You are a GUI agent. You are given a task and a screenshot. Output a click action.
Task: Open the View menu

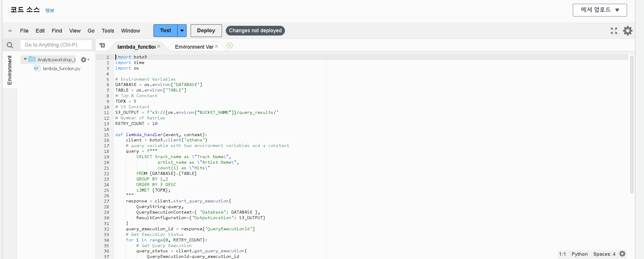[75, 31]
